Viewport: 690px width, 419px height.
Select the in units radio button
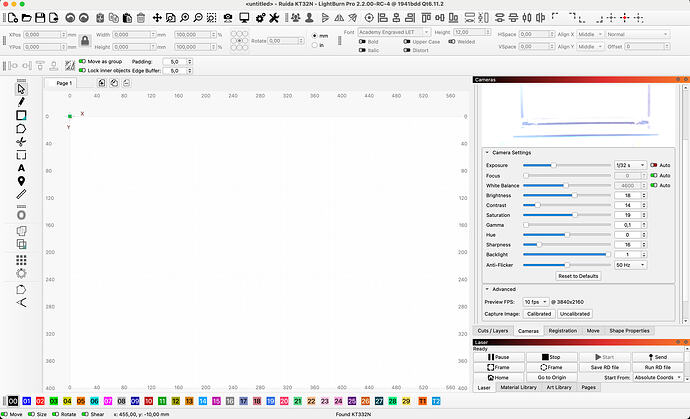click(x=315, y=45)
